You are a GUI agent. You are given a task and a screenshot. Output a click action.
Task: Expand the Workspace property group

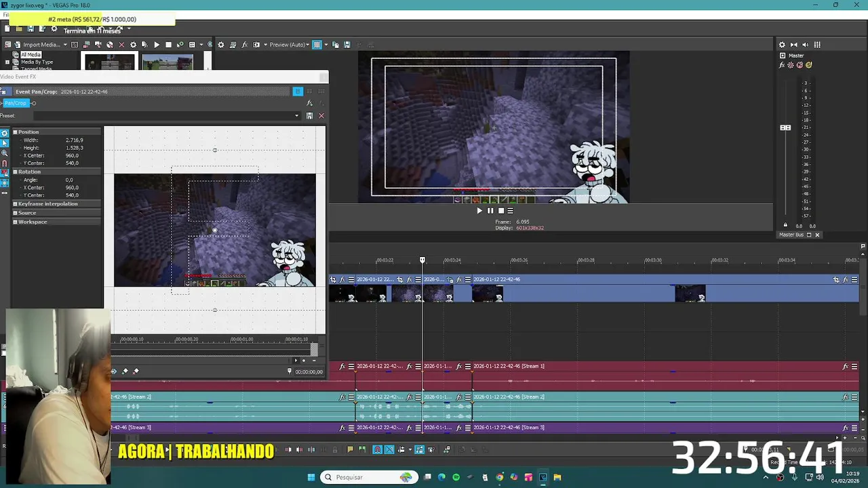(x=15, y=222)
